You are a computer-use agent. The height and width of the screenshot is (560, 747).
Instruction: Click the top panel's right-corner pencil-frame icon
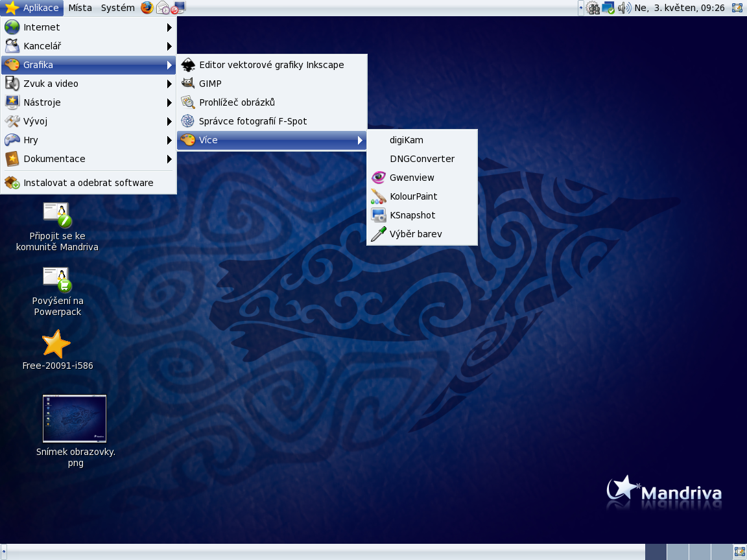pyautogui.click(x=737, y=8)
